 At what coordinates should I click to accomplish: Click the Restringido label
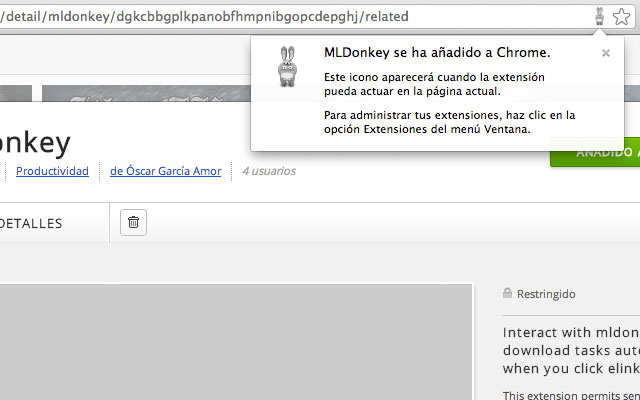click(x=546, y=294)
